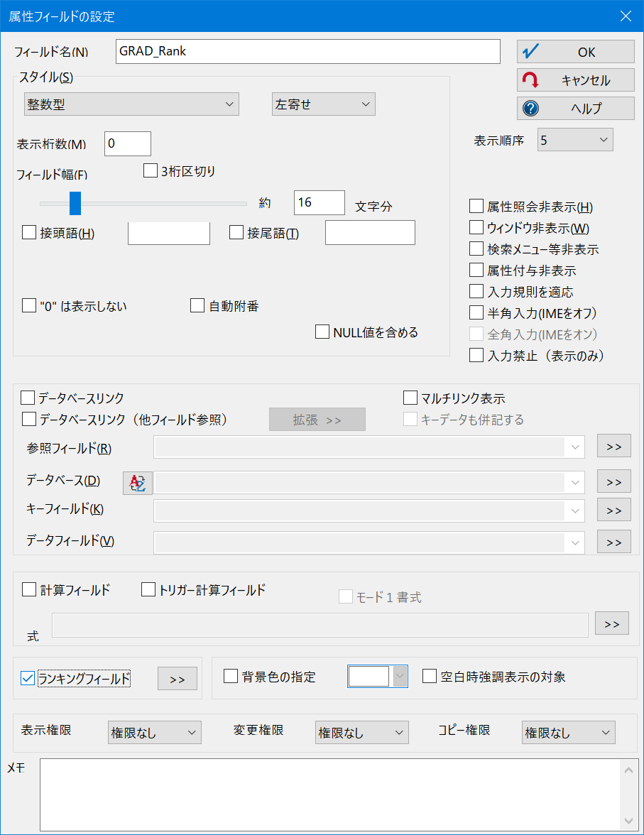The image size is (644, 835).
Task: Enable マルチリンク表示 checkbox
Action: pos(410,398)
